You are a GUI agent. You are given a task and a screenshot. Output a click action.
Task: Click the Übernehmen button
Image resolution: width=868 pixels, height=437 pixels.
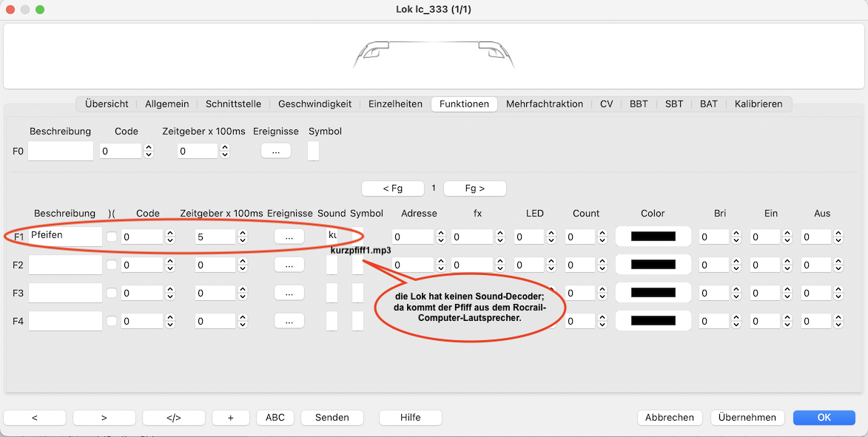tap(747, 418)
